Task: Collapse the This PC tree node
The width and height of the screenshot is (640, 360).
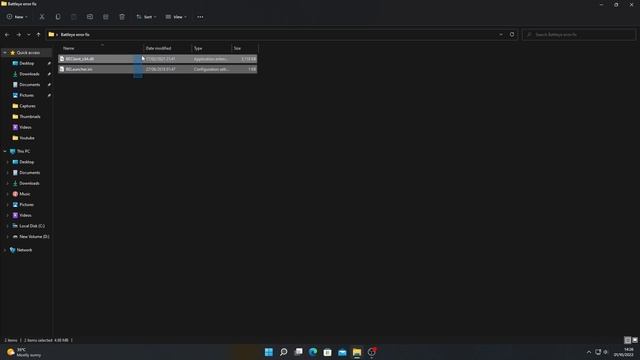Action: [5, 151]
